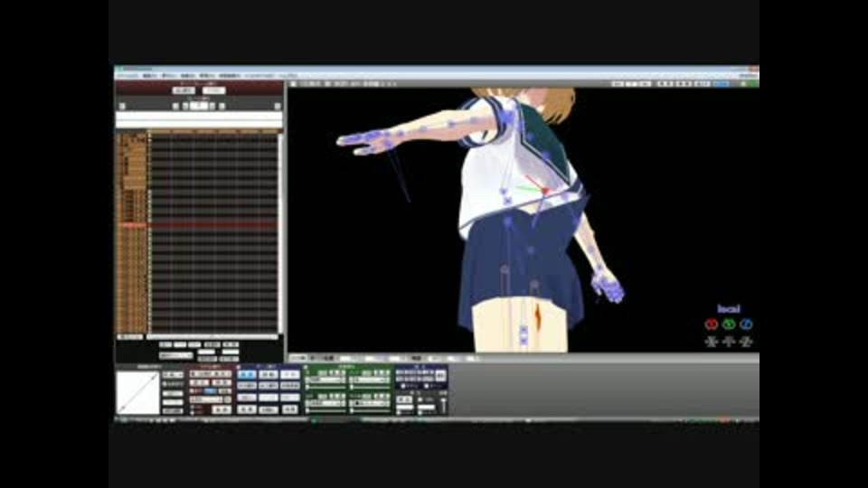Select the red highlighted bone row in timeline
Image resolution: width=868 pixels, height=488 pixels.
(x=196, y=225)
